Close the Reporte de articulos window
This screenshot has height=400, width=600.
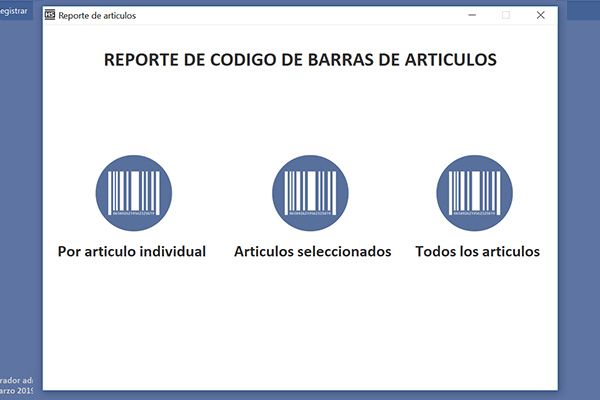[540, 16]
